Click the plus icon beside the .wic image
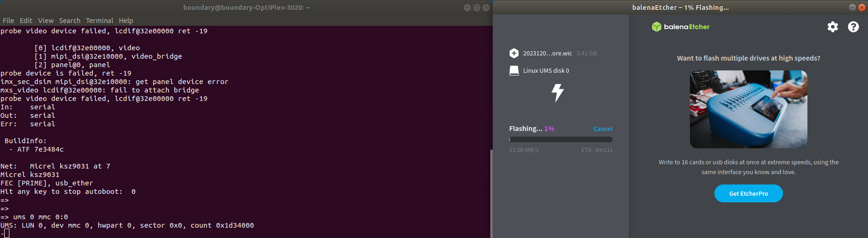Viewport: 868px width, 238px height. click(514, 53)
